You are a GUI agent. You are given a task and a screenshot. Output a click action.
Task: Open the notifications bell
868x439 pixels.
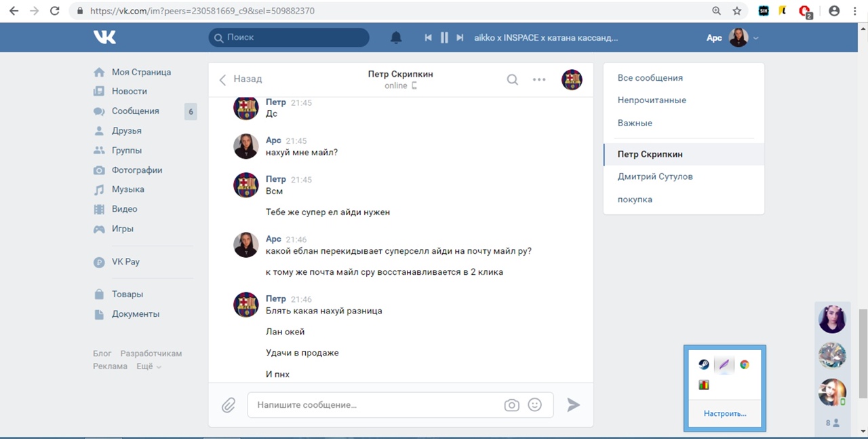pyautogui.click(x=396, y=38)
